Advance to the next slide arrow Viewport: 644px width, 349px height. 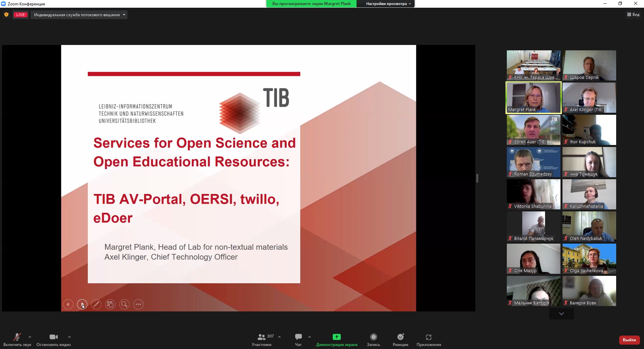pyautogui.click(x=82, y=304)
